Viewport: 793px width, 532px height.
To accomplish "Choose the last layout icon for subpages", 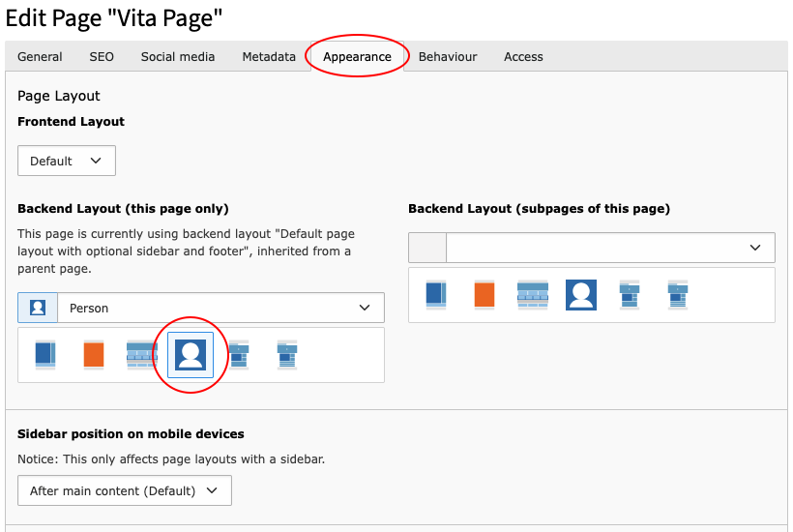I will pos(678,295).
